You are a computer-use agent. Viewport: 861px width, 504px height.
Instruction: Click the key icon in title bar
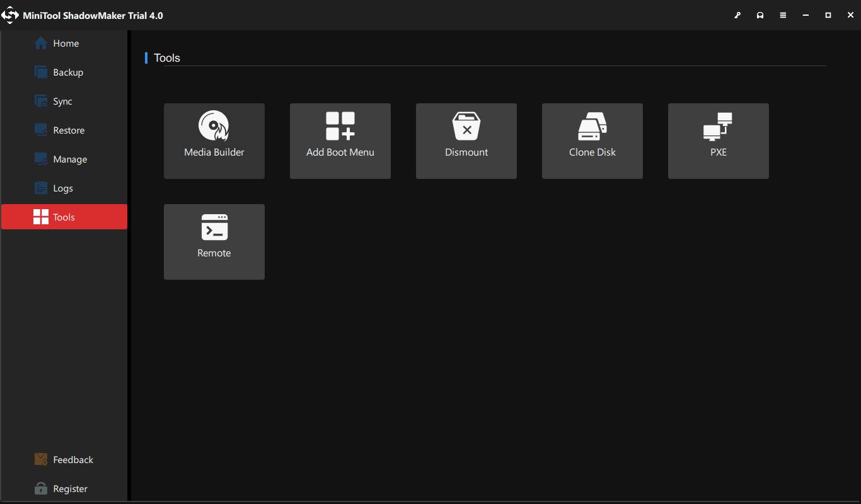pyautogui.click(x=737, y=15)
